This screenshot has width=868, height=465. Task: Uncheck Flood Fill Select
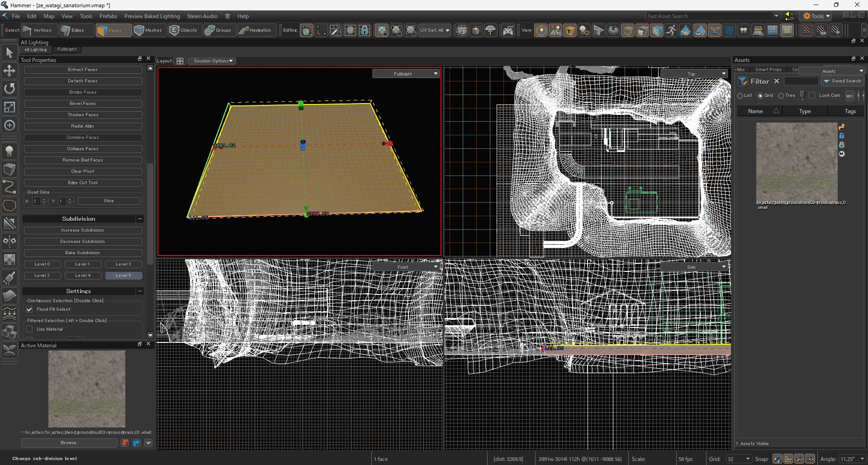(x=29, y=309)
